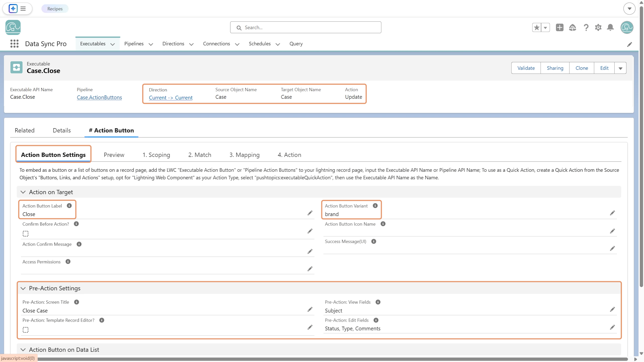Screen dimensions: 644x362
Task: Open the 3. Mapping sub-tab
Action: click(245, 155)
